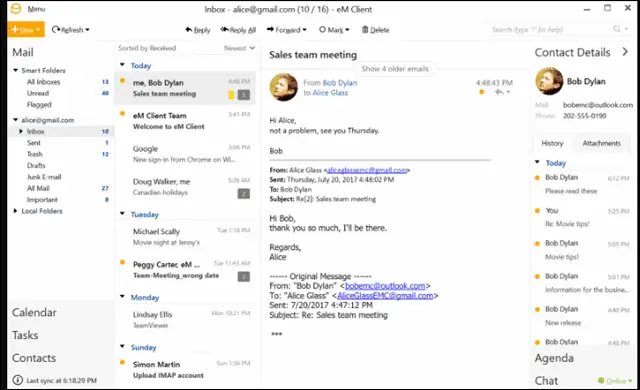Screen dimensions: 640x390
Task: Click sender link Bob Dylan
Action: [340, 83]
